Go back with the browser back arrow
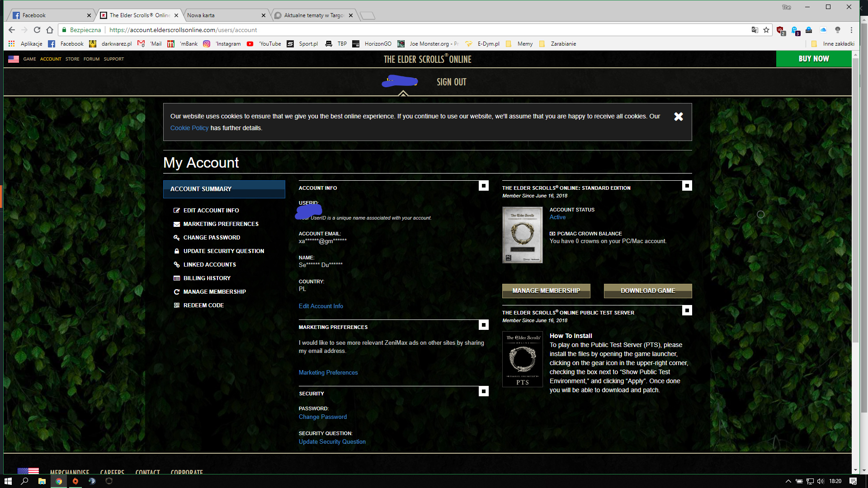 point(12,30)
